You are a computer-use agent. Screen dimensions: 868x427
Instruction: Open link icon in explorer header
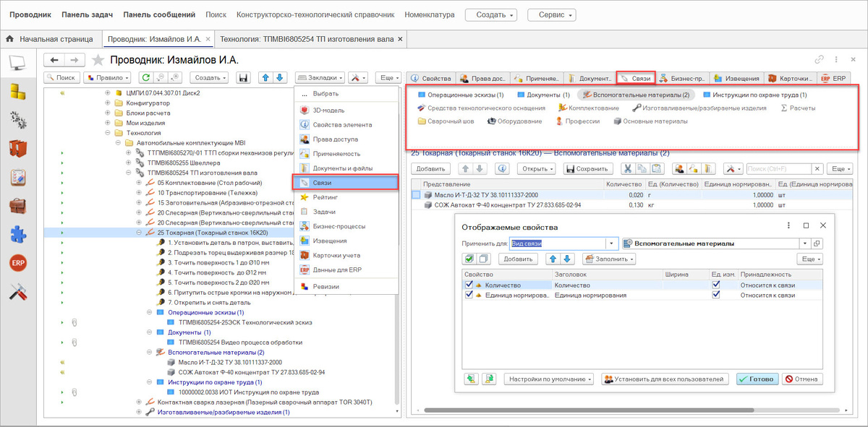tap(820, 60)
